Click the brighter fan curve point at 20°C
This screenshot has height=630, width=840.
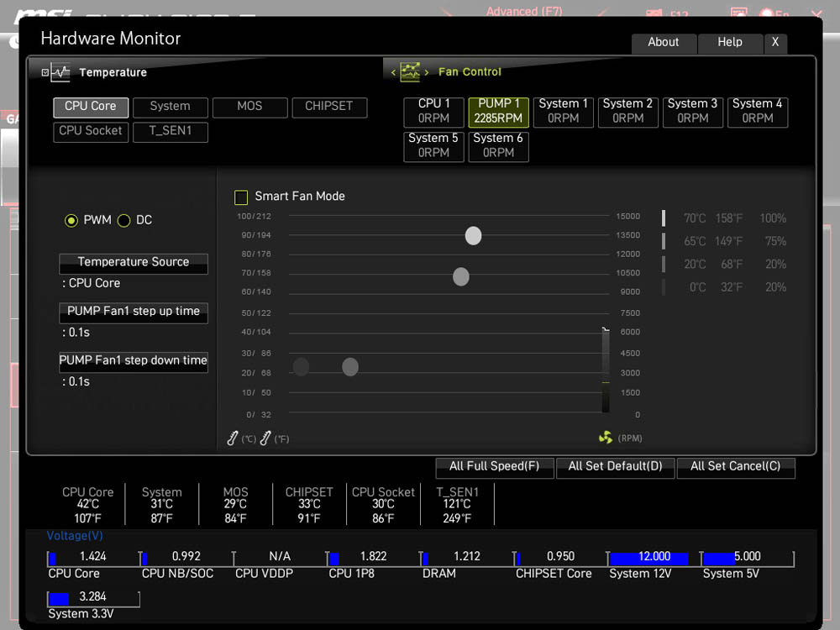pos(349,367)
